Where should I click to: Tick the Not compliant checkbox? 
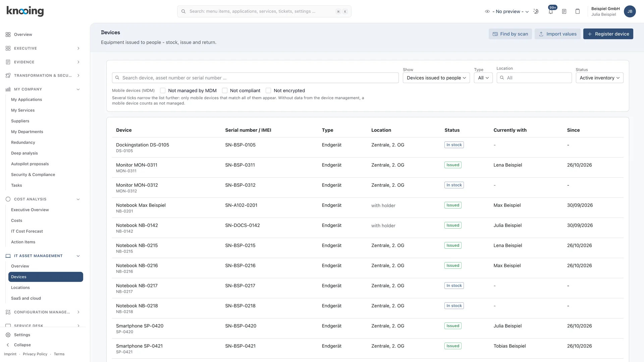tap(225, 90)
